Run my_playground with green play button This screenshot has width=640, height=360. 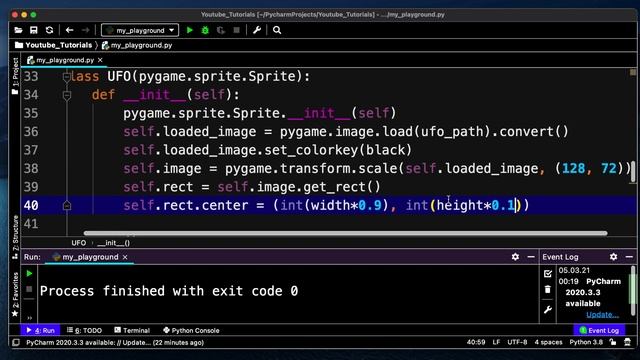pyautogui.click(x=189, y=30)
